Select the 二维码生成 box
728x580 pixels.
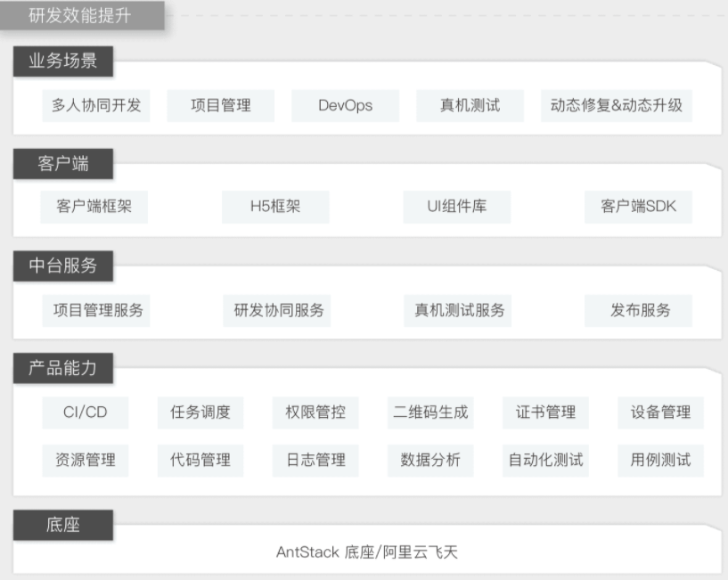430,413
